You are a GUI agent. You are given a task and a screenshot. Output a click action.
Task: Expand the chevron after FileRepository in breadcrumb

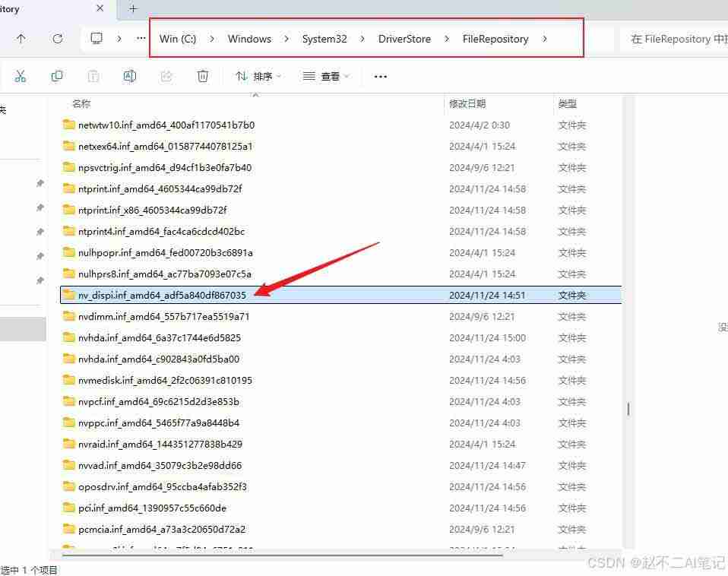545,39
